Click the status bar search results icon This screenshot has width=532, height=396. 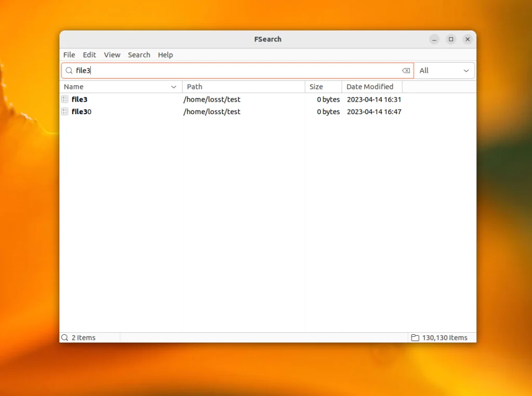pyautogui.click(x=65, y=338)
